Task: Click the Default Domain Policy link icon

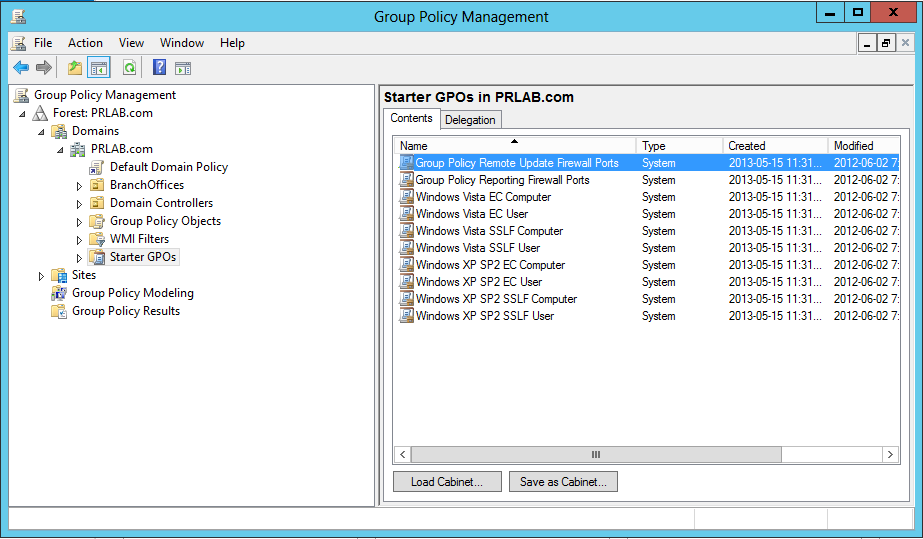Action: tap(97, 167)
